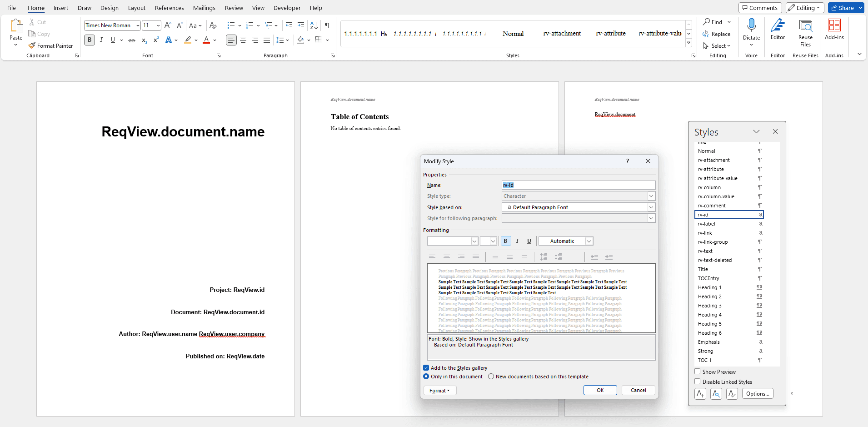Viewport: 868px width, 427px height.
Task: Switch to the Developer tab
Action: click(287, 8)
